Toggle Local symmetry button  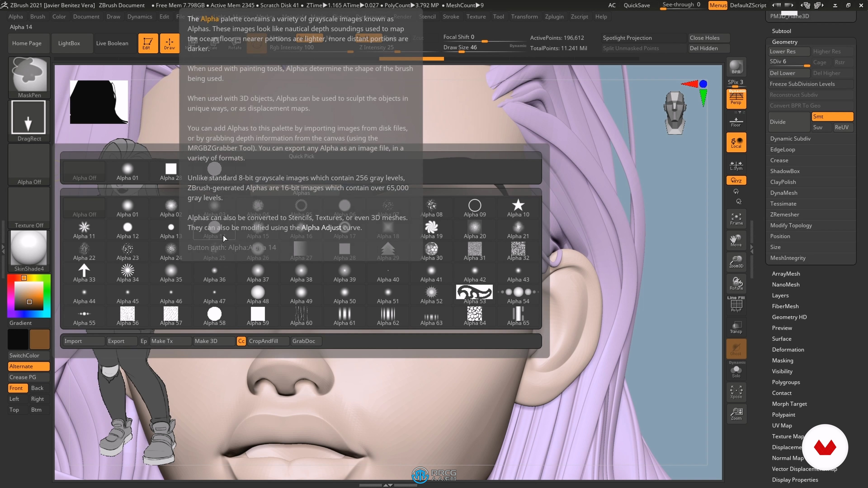coord(736,143)
